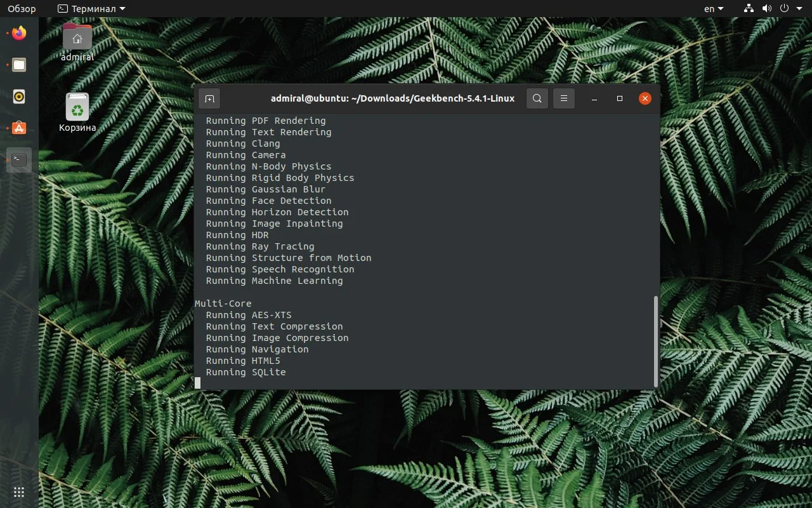Click the 'Running Camera' line
This screenshot has width=812, height=508.
pyautogui.click(x=246, y=155)
